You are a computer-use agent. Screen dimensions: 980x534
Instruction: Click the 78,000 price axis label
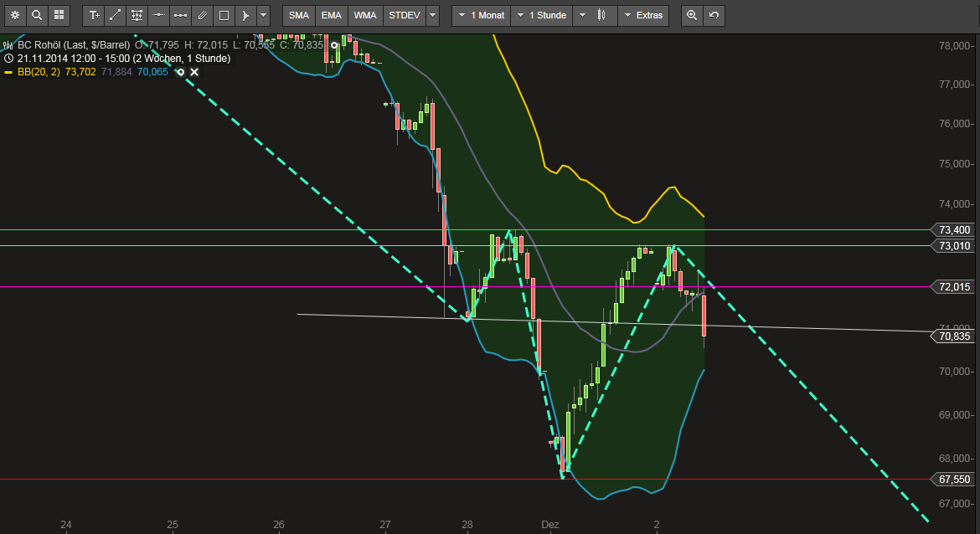(x=954, y=45)
